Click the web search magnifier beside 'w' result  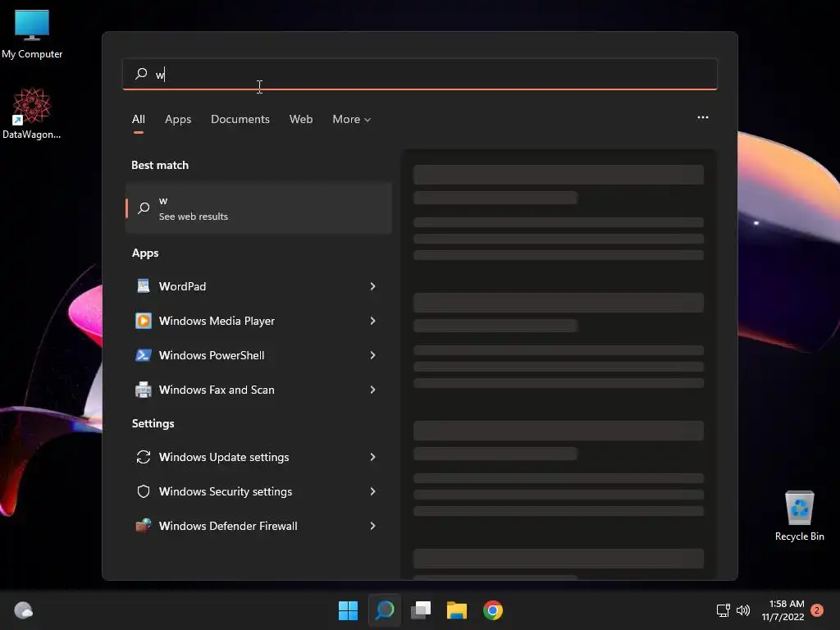(x=144, y=208)
